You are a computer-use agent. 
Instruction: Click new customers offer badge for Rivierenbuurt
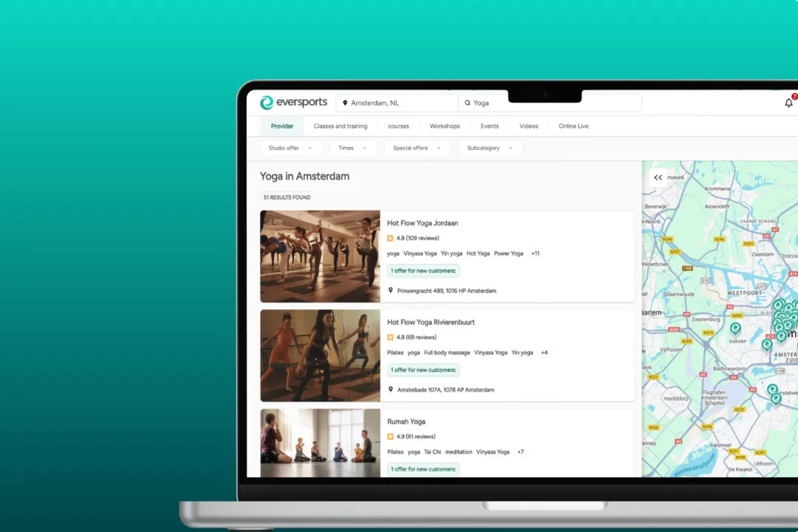[423, 370]
